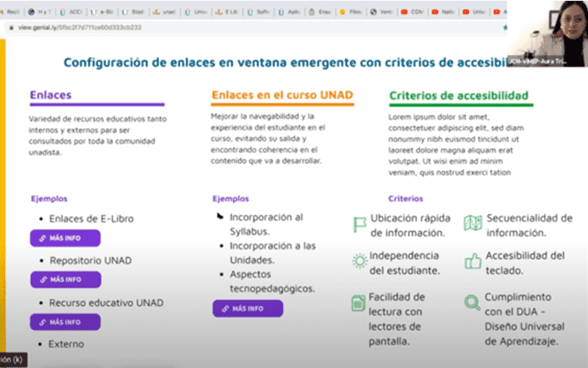Open MÁS INFO below Aspectos tecnopedagógicos
The image size is (588, 368).
click(248, 308)
